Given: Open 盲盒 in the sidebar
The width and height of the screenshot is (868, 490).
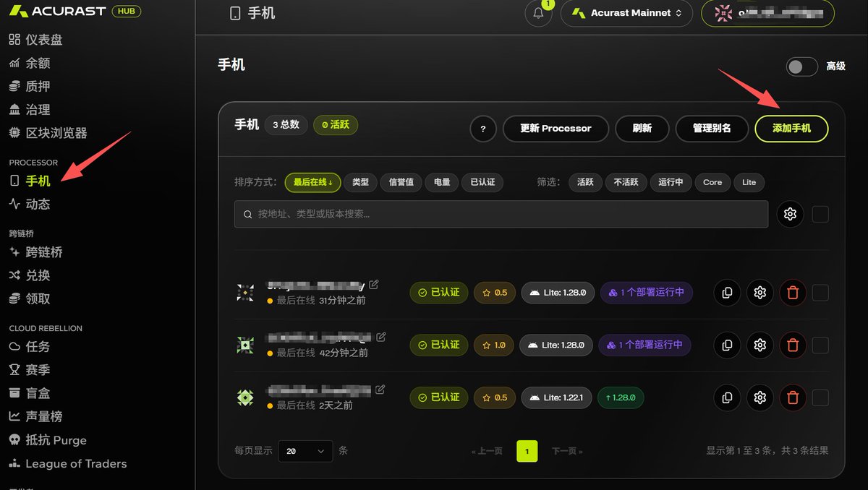Looking at the screenshot, I should pos(30,393).
